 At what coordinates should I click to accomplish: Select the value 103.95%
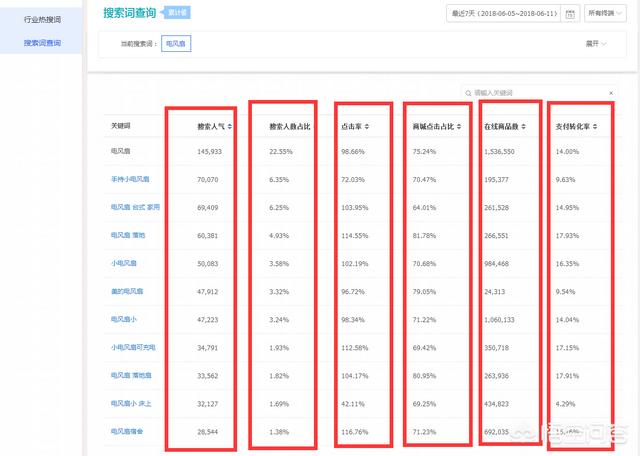[355, 208]
